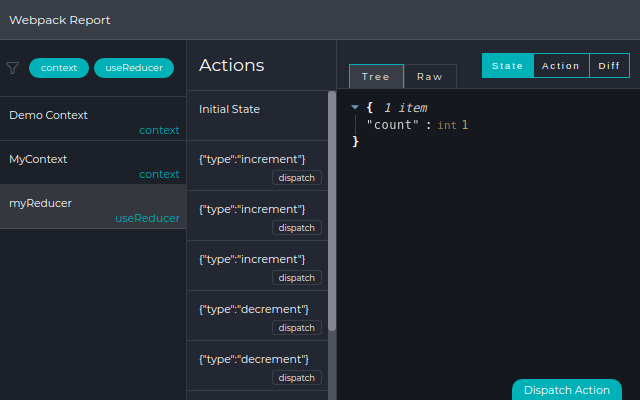Click the Actions list scrollbar
640x400 pixels.
pyautogui.click(x=332, y=210)
